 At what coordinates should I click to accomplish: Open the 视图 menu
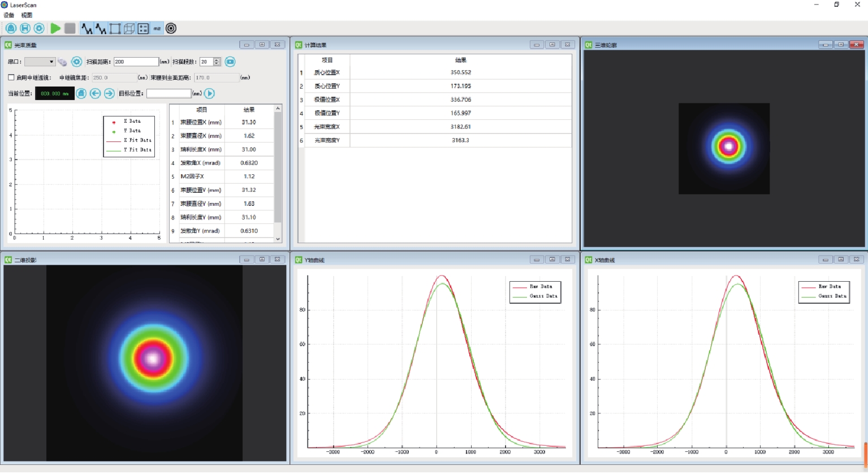point(27,15)
